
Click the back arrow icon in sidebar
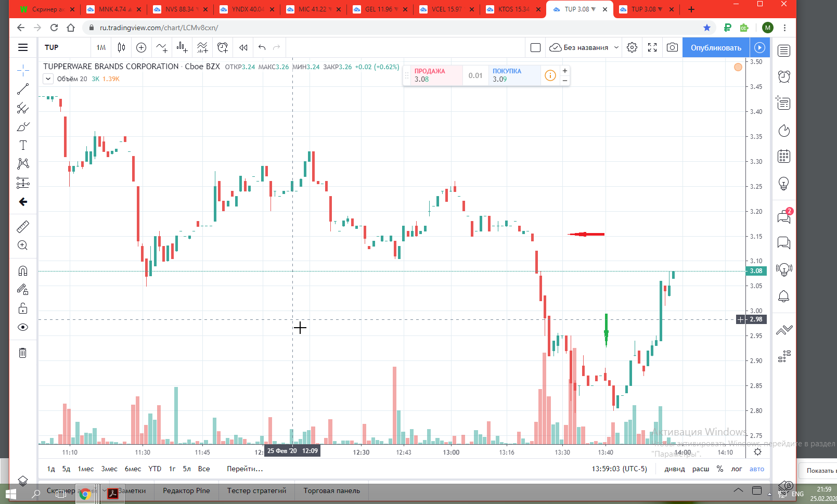(x=23, y=202)
